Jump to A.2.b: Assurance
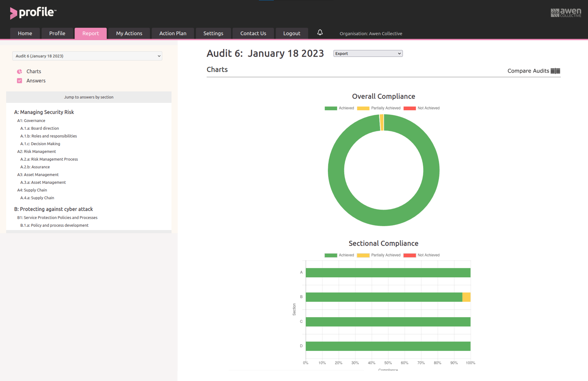588x381 pixels. point(35,167)
